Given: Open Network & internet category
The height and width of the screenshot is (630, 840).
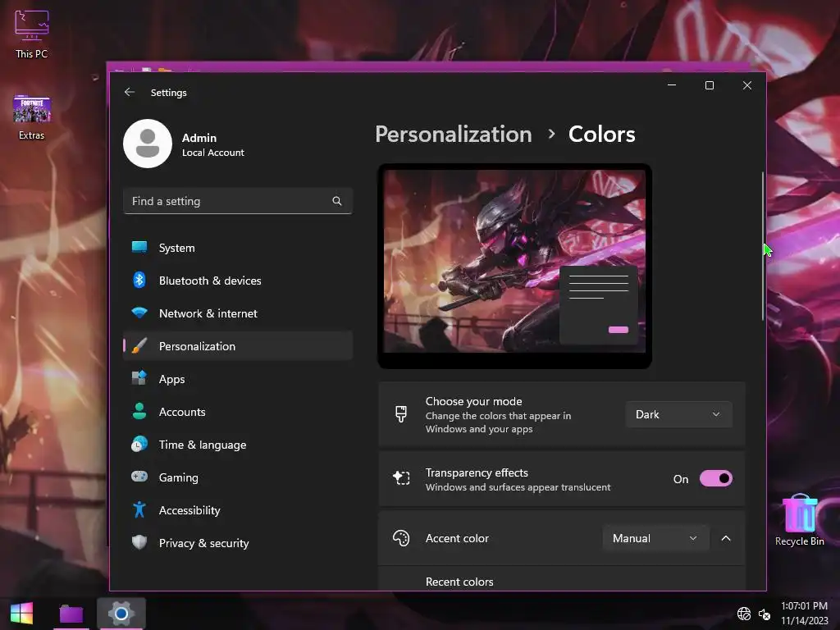Looking at the screenshot, I should tap(238, 313).
